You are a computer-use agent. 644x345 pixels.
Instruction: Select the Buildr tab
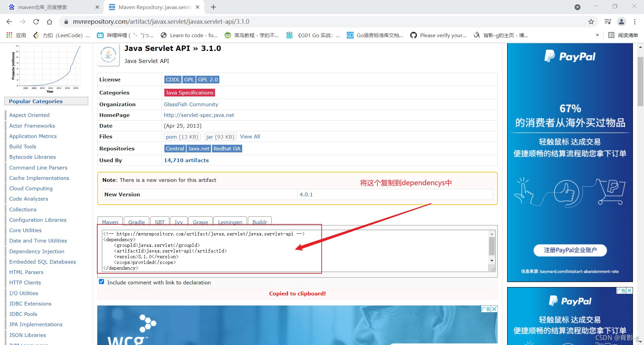point(260,222)
